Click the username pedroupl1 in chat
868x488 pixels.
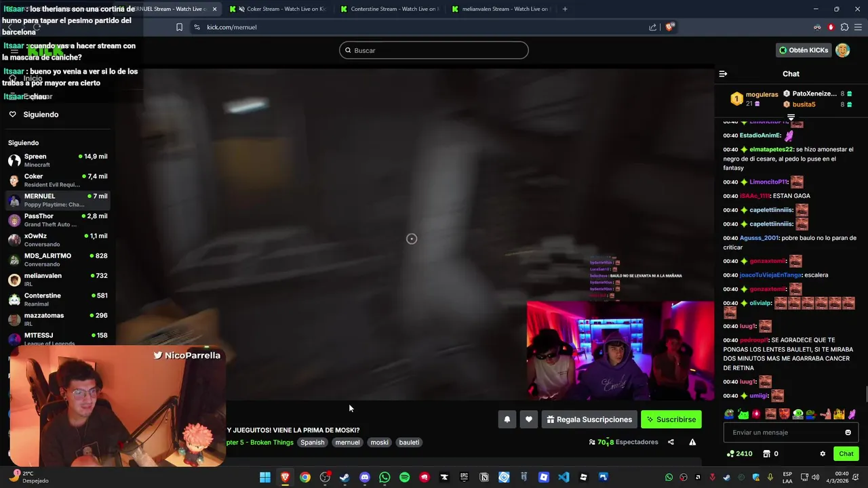(753, 340)
